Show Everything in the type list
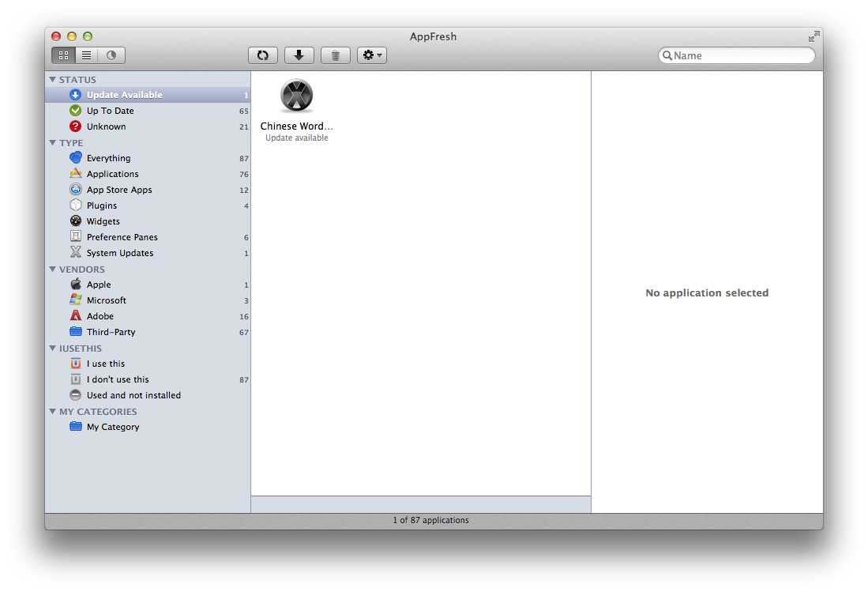The image size is (868, 592). coord(148,158)
